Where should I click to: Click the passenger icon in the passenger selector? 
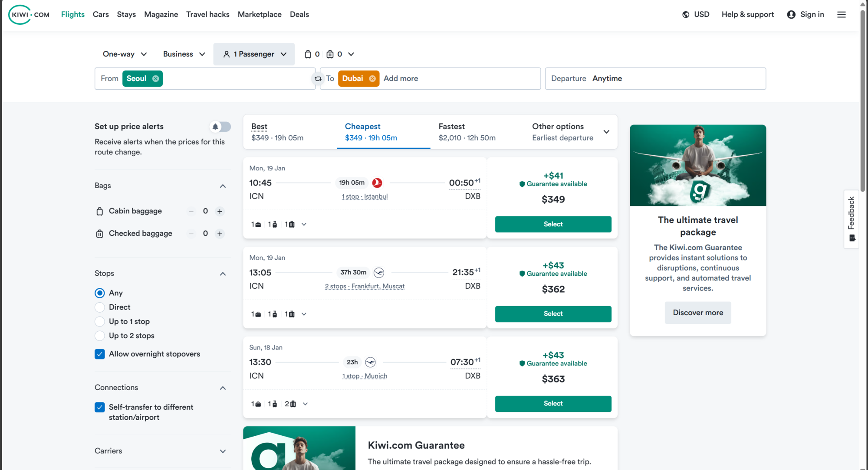(226, 54)
